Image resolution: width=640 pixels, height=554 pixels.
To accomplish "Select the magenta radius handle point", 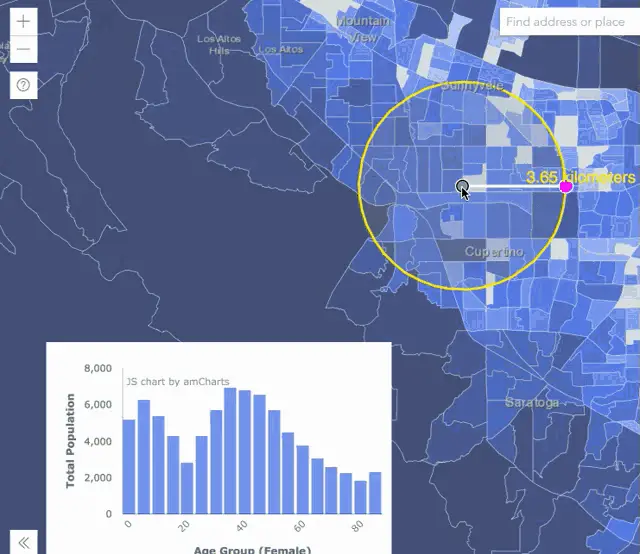I will [x=566, y=187].
